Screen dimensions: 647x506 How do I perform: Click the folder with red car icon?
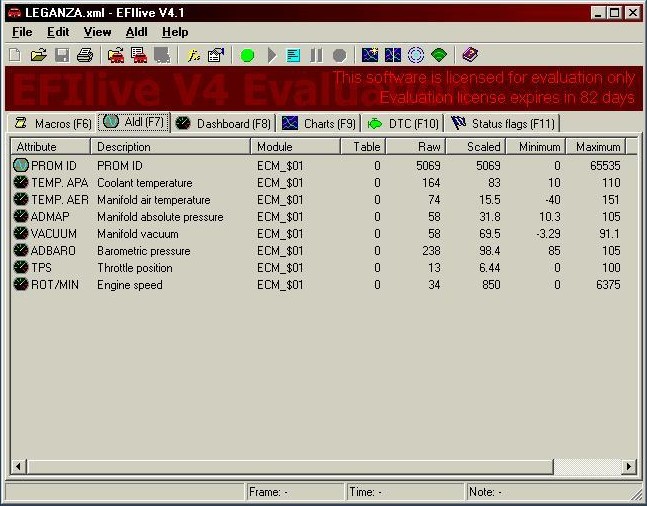(x=116, y=55)
